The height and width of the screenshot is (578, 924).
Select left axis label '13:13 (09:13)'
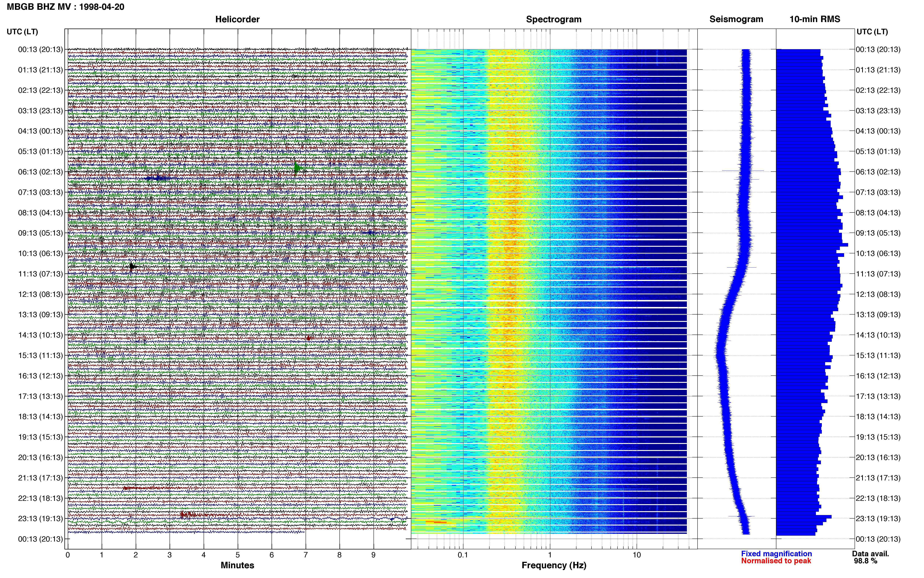(41, 315)
